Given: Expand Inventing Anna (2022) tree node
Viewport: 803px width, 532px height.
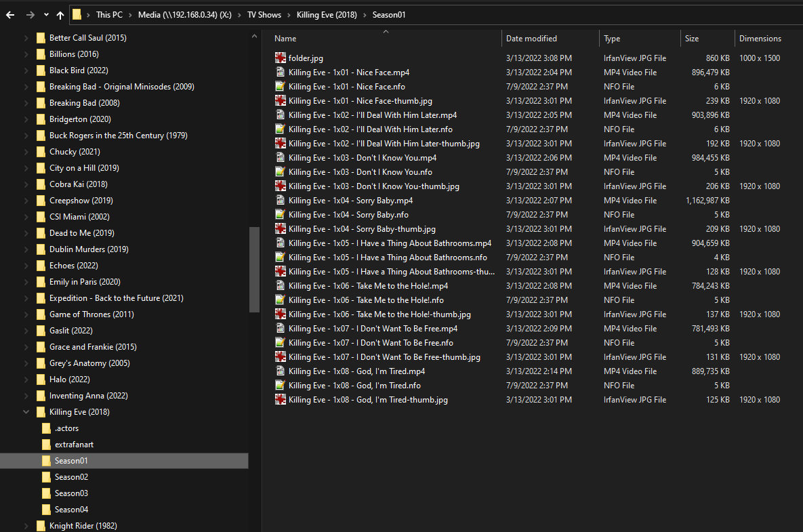Looking at the screenshot, I should (26, 395).
